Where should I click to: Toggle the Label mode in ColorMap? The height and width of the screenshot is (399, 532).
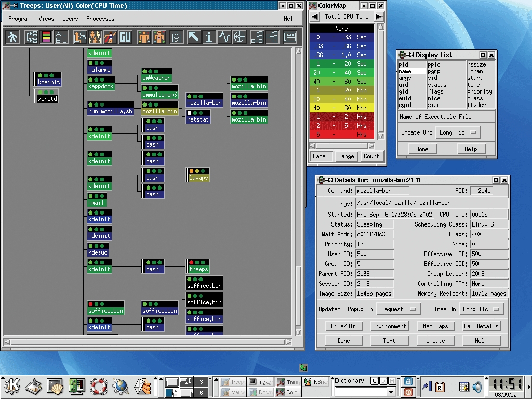pyautogui.click(x=320, y=156)
